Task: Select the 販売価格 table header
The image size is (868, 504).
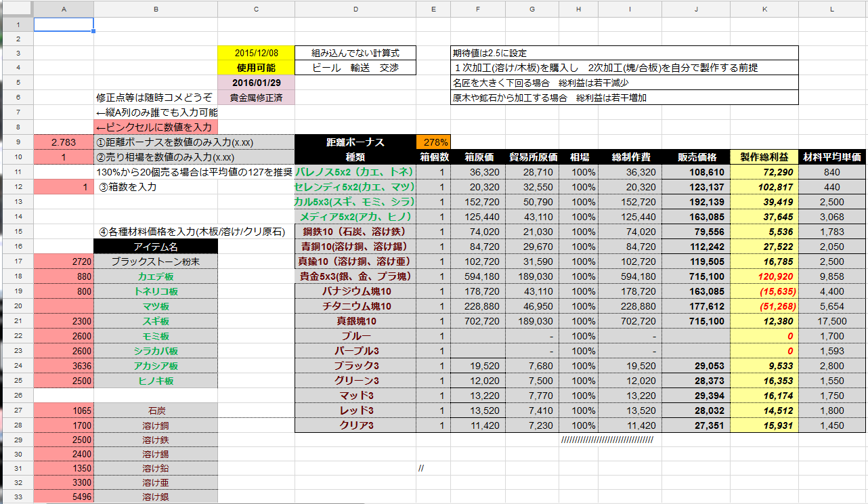Action: click(697, 157)
